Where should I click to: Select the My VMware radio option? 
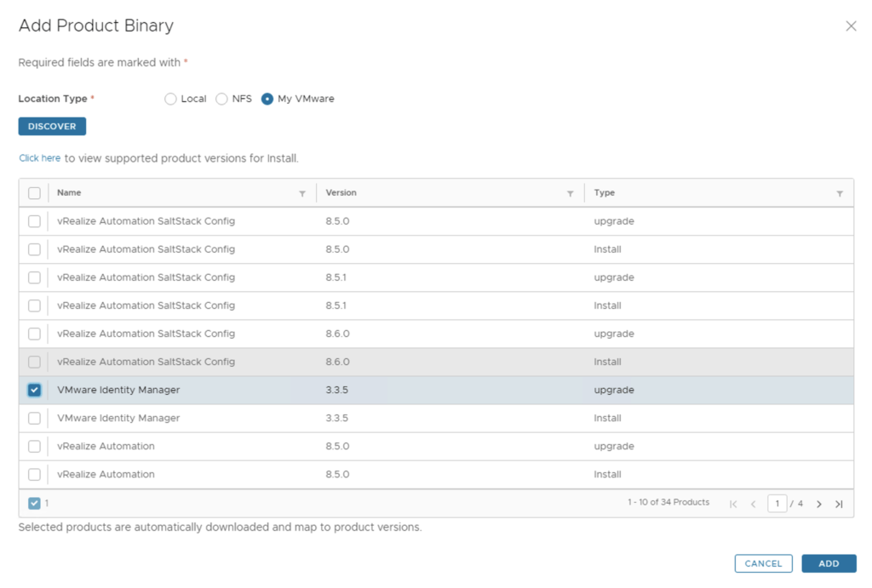pyautogui.click(x=267, y=99)
